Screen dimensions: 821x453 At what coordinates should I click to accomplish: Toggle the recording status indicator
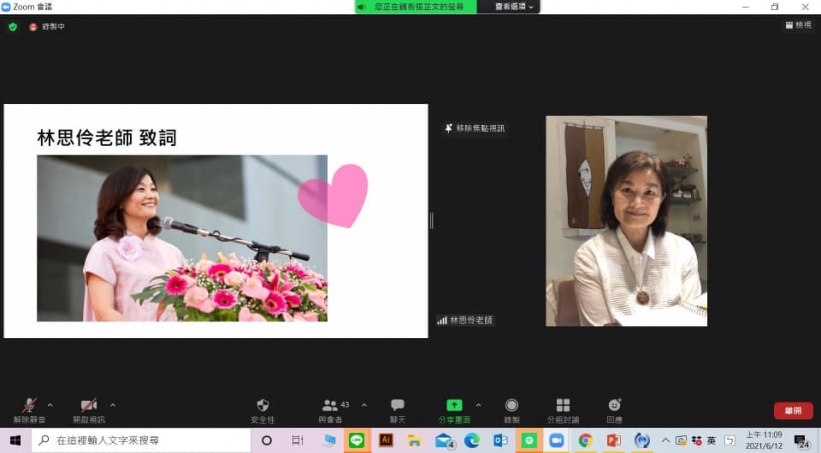[47, 27]
